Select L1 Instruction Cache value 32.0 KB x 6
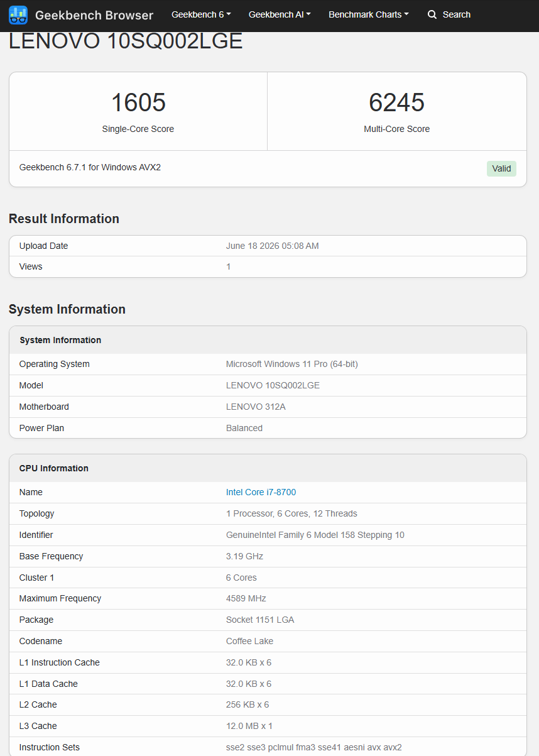The width and height of the screenshot is (539, 756). point(249,662)
